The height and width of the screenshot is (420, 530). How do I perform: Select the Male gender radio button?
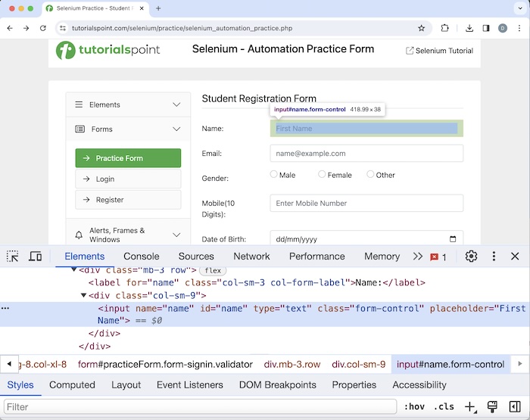274,174
